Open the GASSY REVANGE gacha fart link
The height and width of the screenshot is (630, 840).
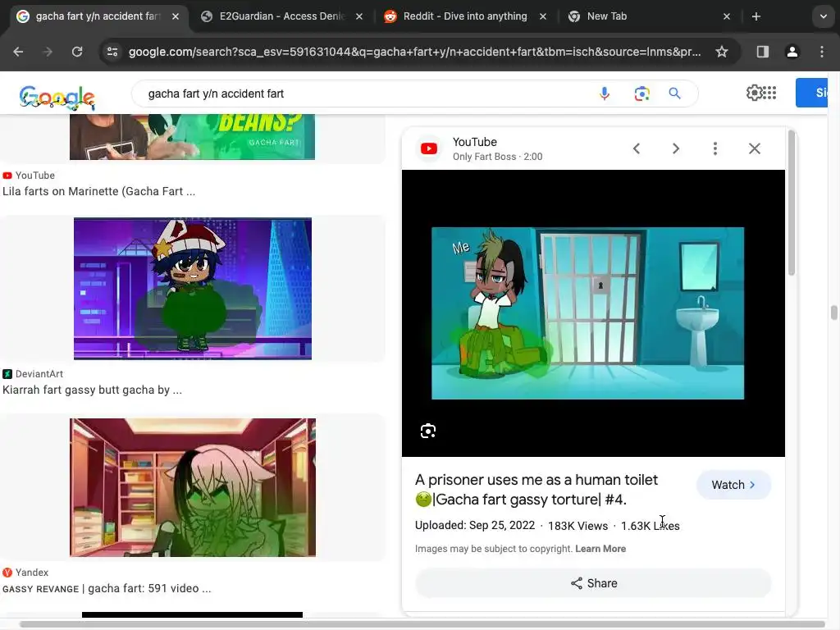point(107,589)
